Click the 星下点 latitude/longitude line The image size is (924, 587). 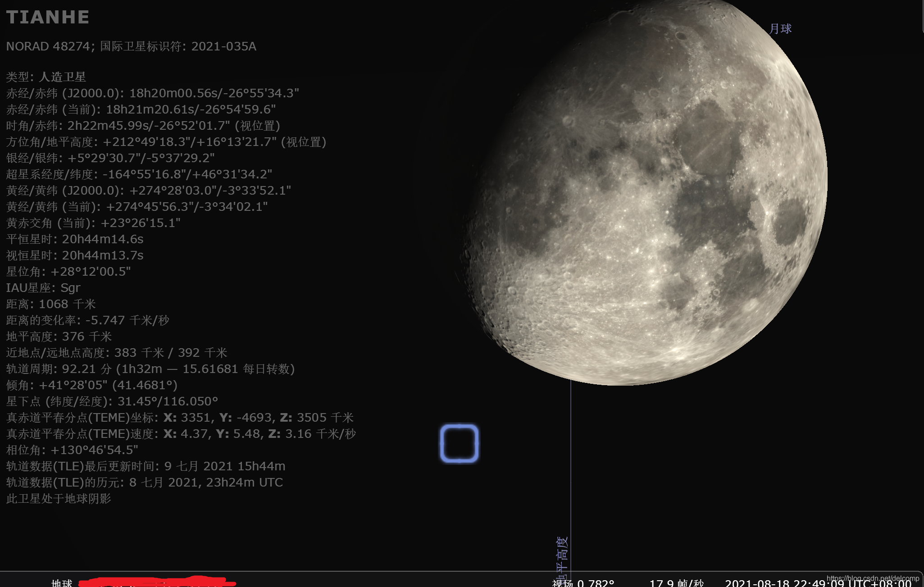112,401
